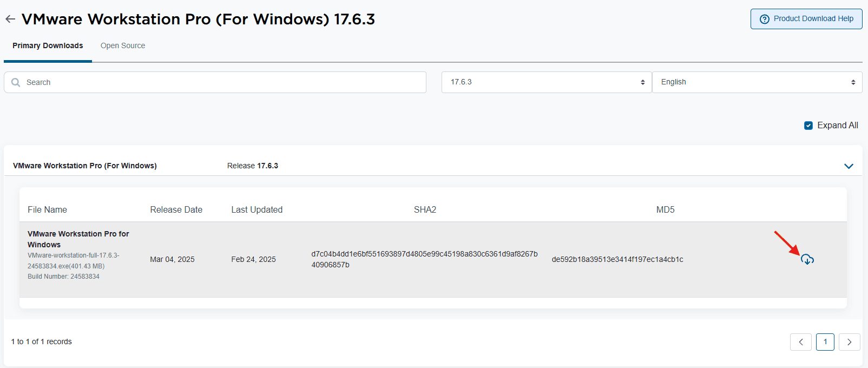Viewport: 868px width, 368px height.
Task: Click the help question mark icon
Action: (765, 19)
